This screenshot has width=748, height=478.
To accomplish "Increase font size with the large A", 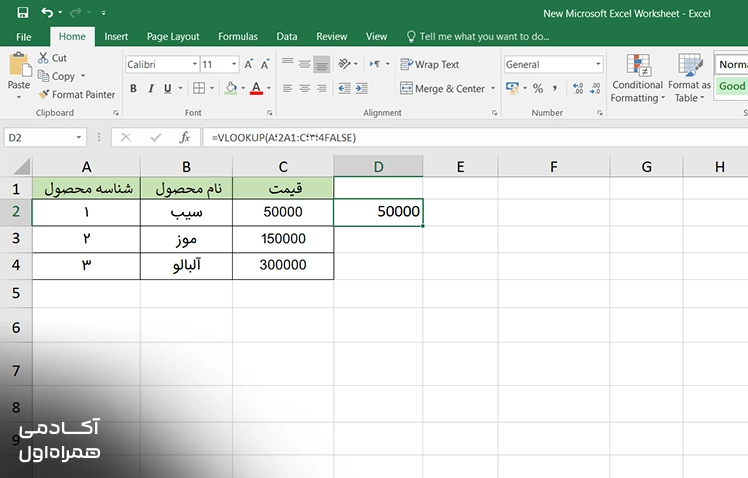I will (249, 64).
